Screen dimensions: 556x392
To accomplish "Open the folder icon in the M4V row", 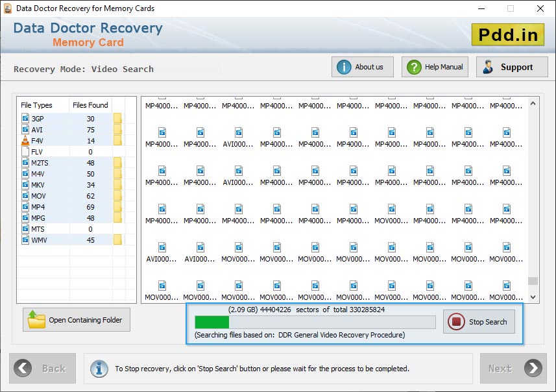I will [117, 173].
